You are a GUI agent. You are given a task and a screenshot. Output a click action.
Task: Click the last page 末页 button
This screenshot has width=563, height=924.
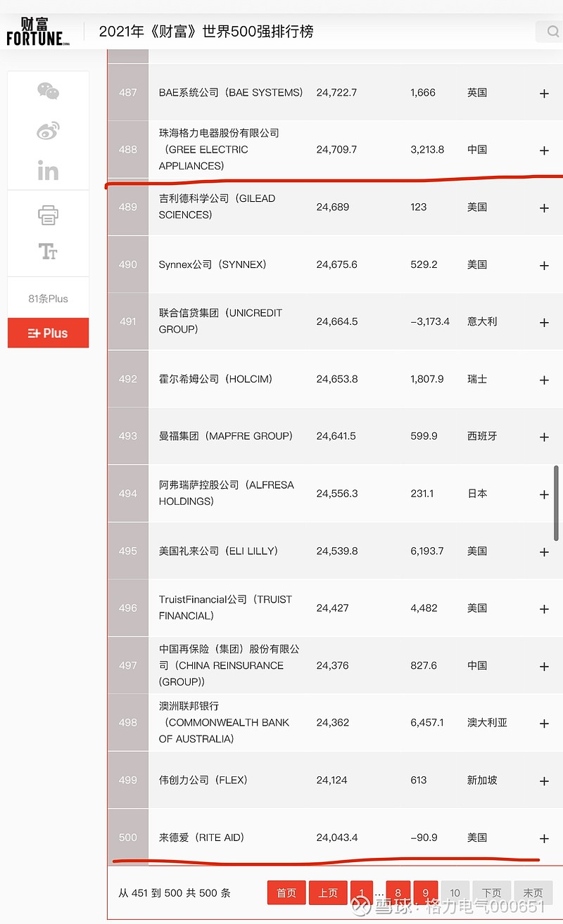point(533,893)
